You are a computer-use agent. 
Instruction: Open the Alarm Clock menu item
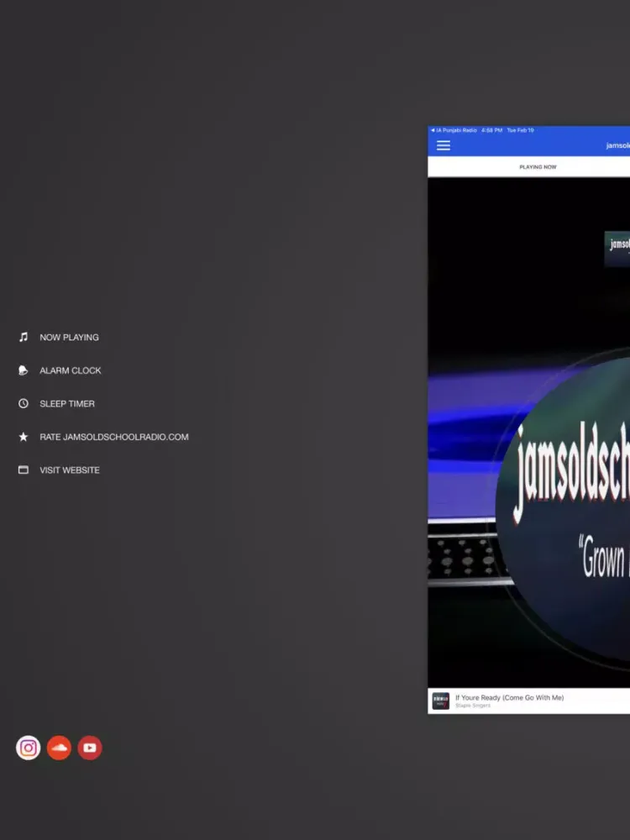click(x=71, y=370)
